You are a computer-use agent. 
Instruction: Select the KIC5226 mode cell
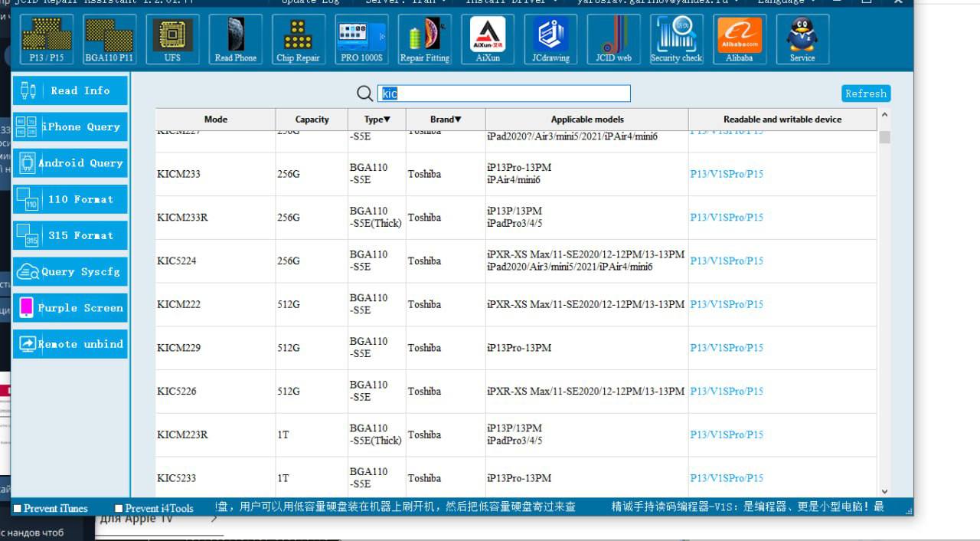(216, 392)
